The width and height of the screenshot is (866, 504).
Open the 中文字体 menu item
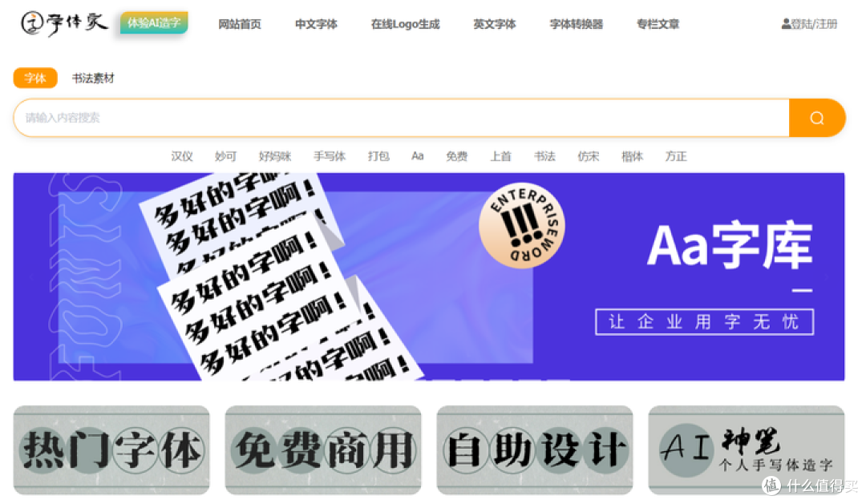(316, 24)
